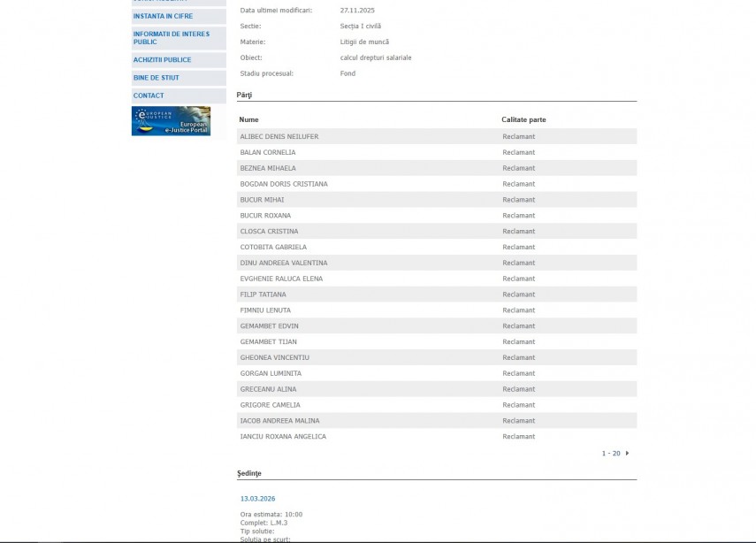Open the CONTACT page

pos(149,96)
